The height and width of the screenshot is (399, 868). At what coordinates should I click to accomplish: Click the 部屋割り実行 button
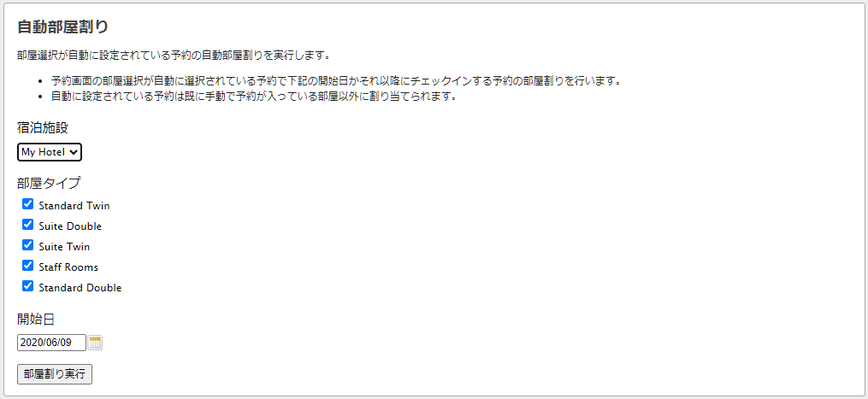tap(55, 374)
